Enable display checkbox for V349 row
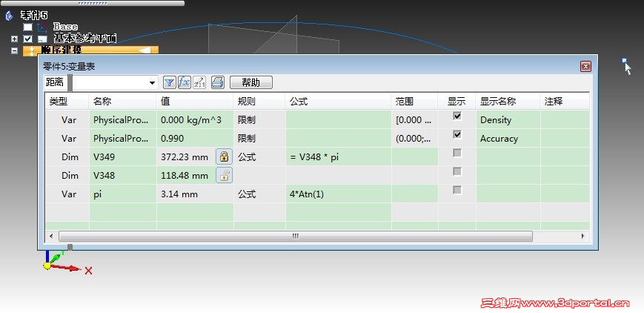The image size is (644, 313). click(457, 153)
